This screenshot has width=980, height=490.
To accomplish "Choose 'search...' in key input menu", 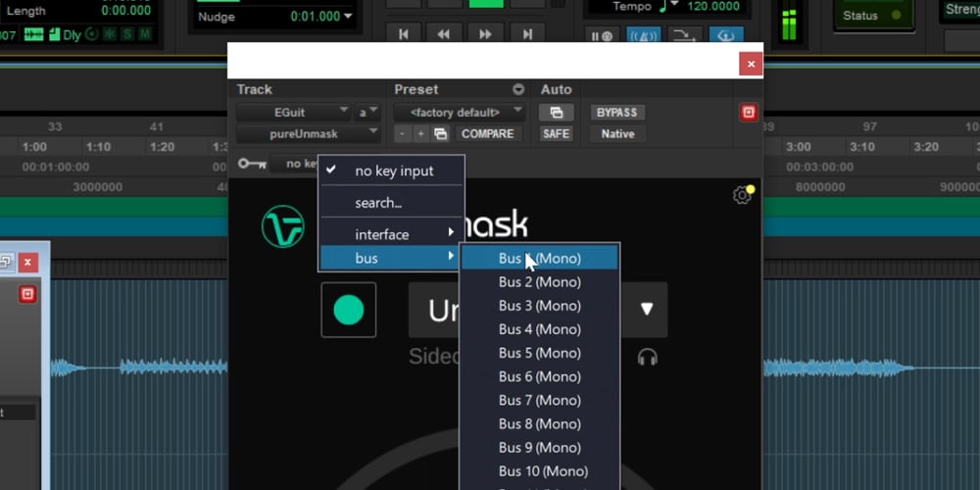I will 391,203.
